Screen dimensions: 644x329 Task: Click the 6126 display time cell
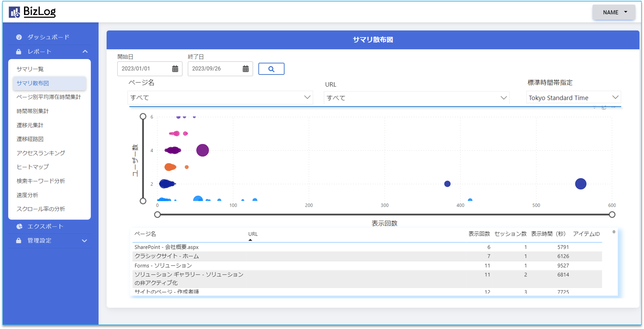pos(563,256)
